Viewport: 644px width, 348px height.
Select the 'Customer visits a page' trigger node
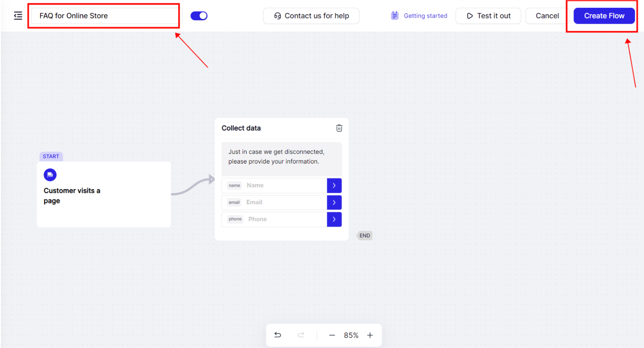104,194
